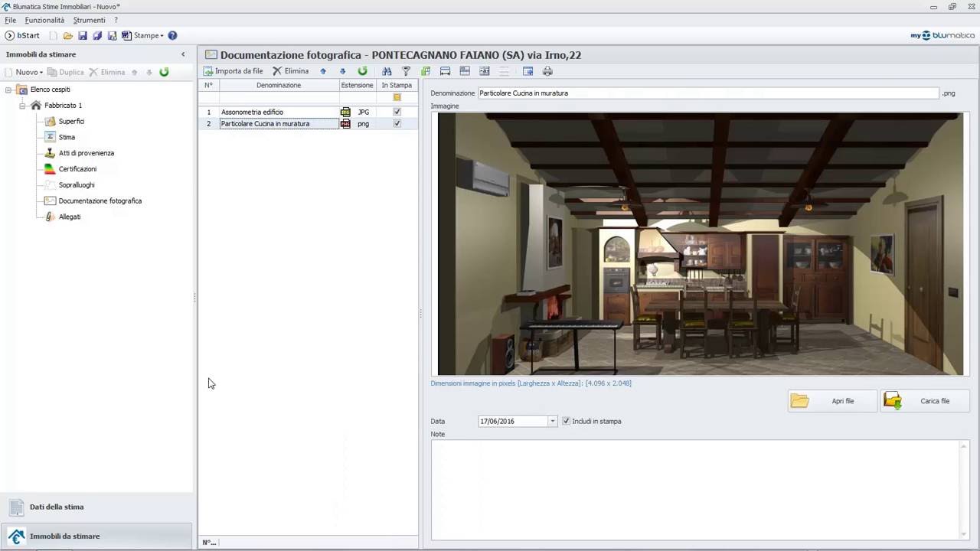Viewport: 980px width, 551px height.
Task: Select the Superfici tree icon
Action: pyautogui.click(x=50, y=121)
